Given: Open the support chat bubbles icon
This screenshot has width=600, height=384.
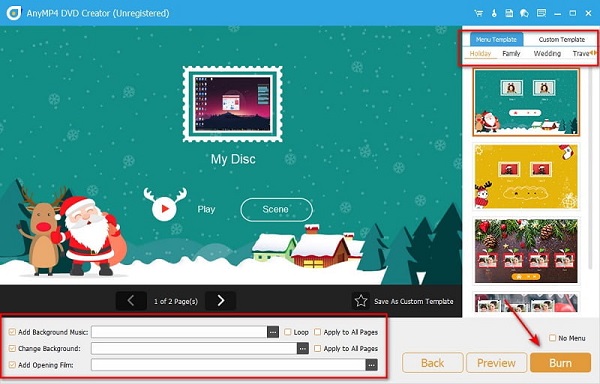Looking at the screenshot, I should (524, 13).
